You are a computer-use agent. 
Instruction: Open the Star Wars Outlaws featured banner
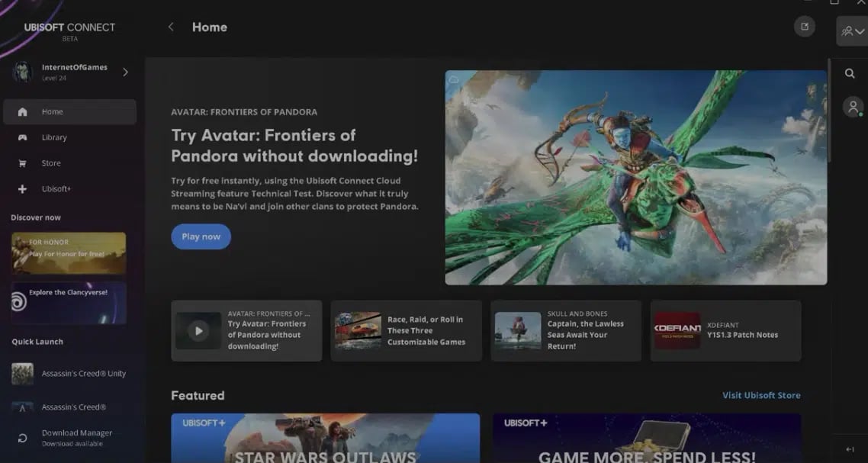[x=326, y=438]
